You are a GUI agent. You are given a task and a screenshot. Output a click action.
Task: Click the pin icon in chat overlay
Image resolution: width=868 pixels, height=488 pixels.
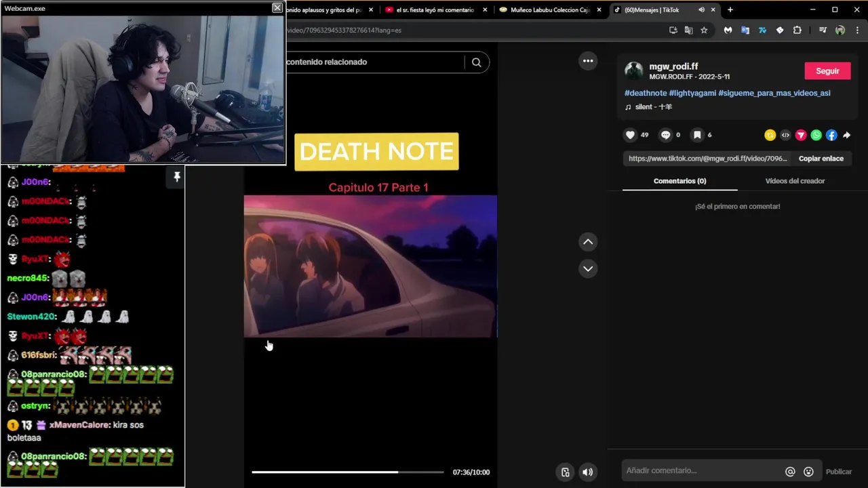click(177, 177)
